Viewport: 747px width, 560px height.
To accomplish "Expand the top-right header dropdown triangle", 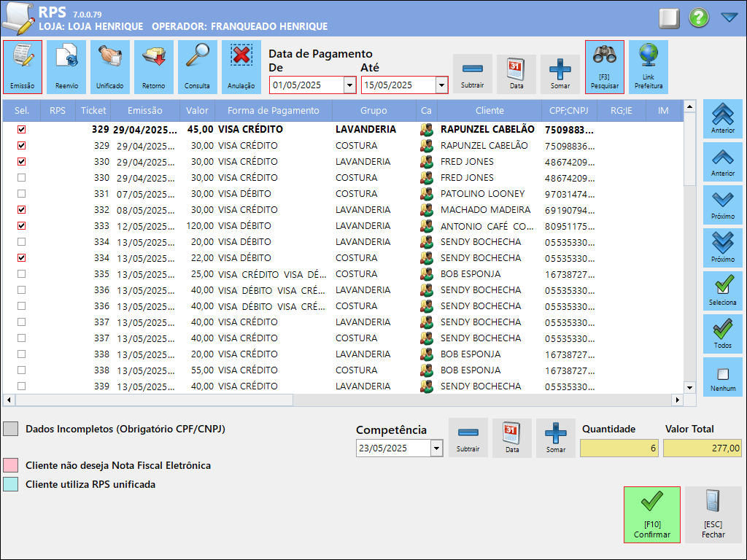I will coord(729,17).
